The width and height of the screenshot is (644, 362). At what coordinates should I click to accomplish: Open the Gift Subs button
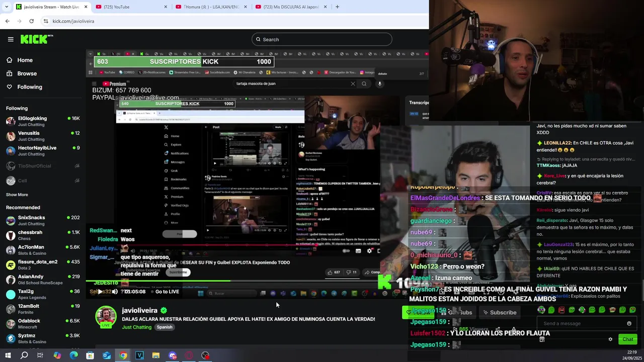tap(456, 312)
